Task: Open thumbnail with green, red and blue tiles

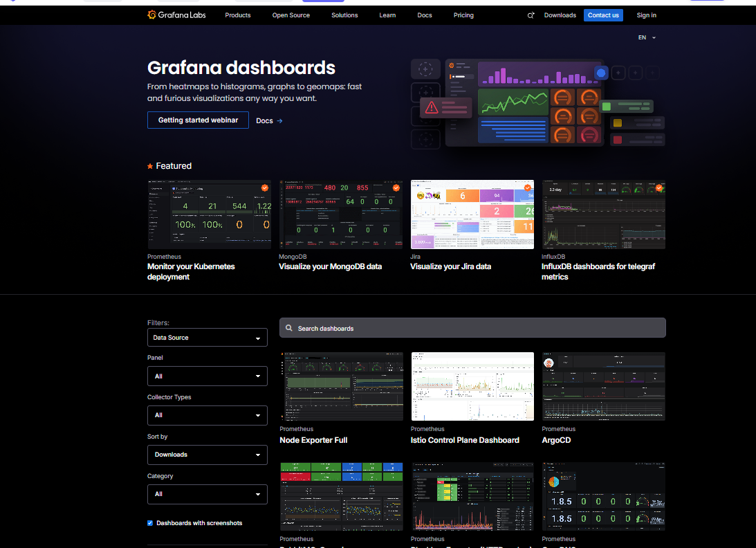Action: point(342,496)
